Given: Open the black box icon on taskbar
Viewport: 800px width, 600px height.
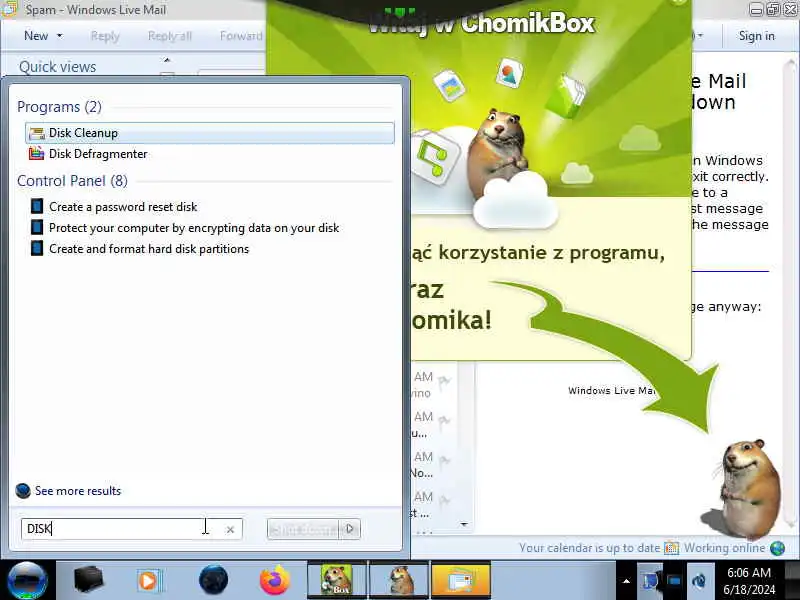Looking at the screenshot, I should (x=88, y=580).
